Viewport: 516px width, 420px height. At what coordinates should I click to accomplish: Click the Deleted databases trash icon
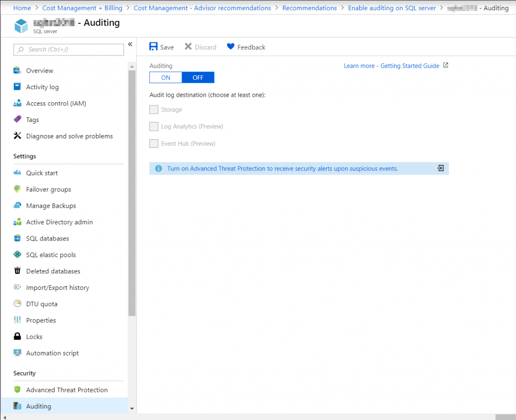point(17,271)
